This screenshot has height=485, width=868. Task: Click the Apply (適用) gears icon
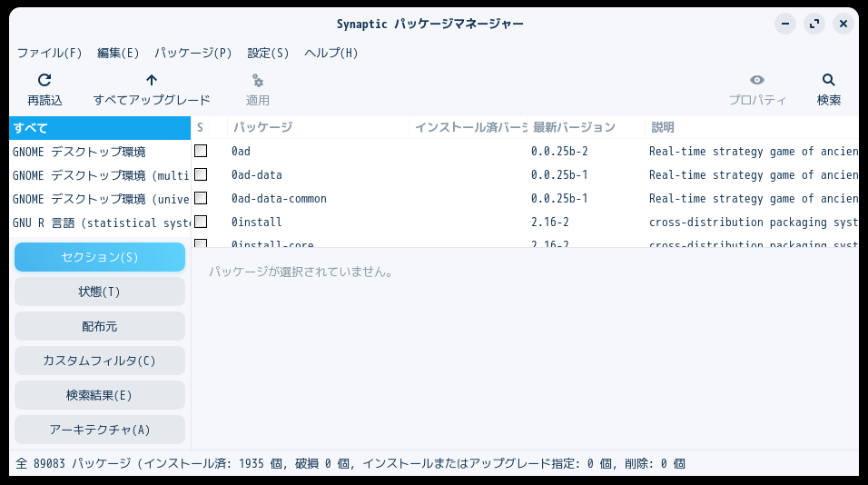[x=258, y=81]
